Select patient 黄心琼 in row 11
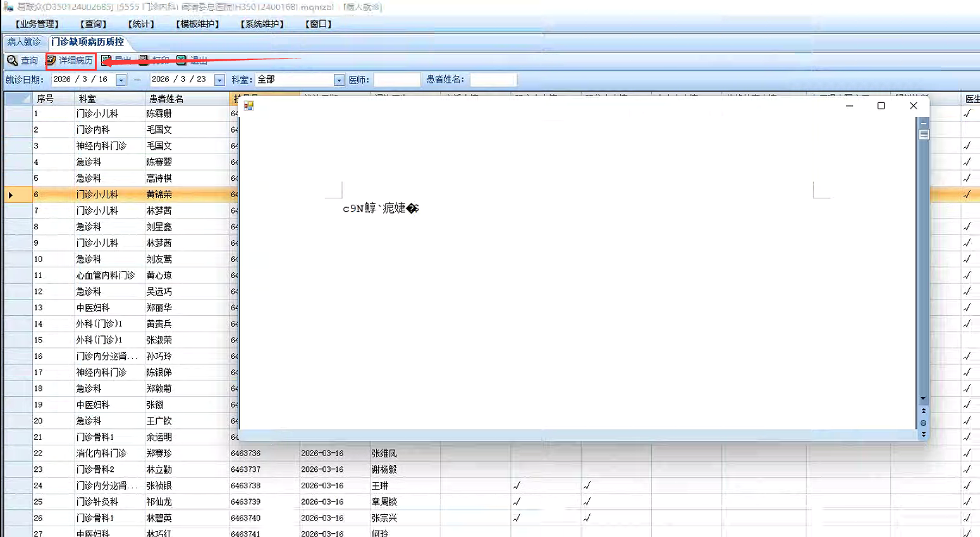This screenshot has width=980, height=537. click(x=159, y=275)
